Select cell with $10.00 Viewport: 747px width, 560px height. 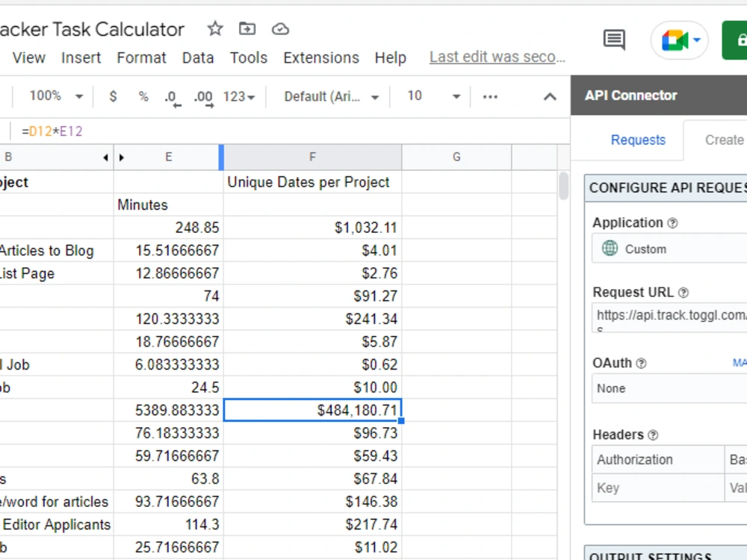[312, 388]
